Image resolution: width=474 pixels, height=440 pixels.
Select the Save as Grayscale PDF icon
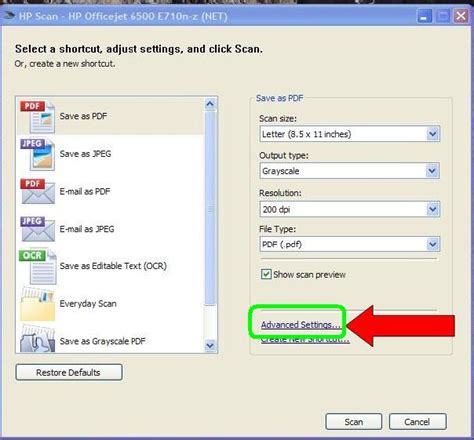[x=37, y=339]
